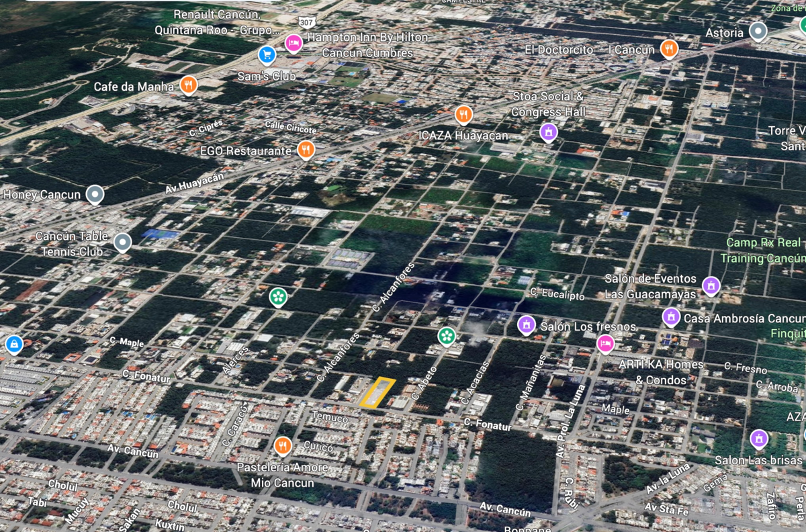806x532 pixels.
Task: Open the EGO Restaurante pin marker
Action: [306, 149]
